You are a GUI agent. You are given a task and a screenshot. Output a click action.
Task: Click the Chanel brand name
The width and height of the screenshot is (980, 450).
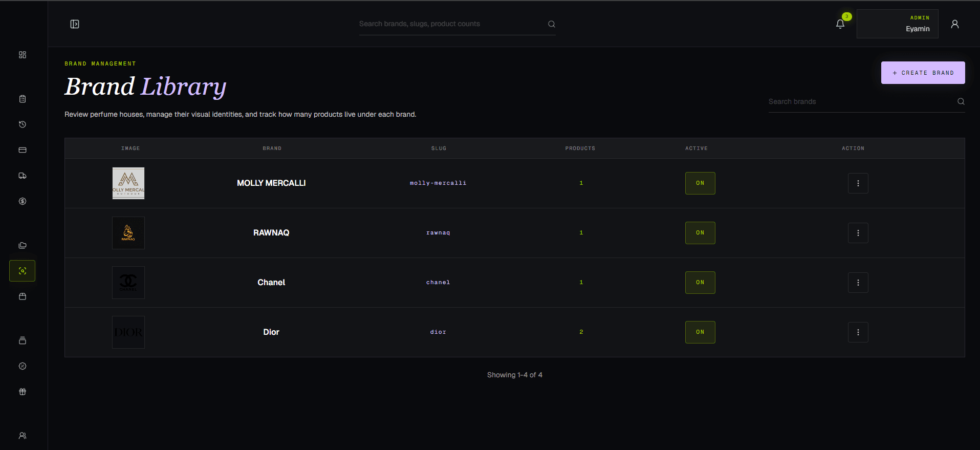(x=271, y=283)
